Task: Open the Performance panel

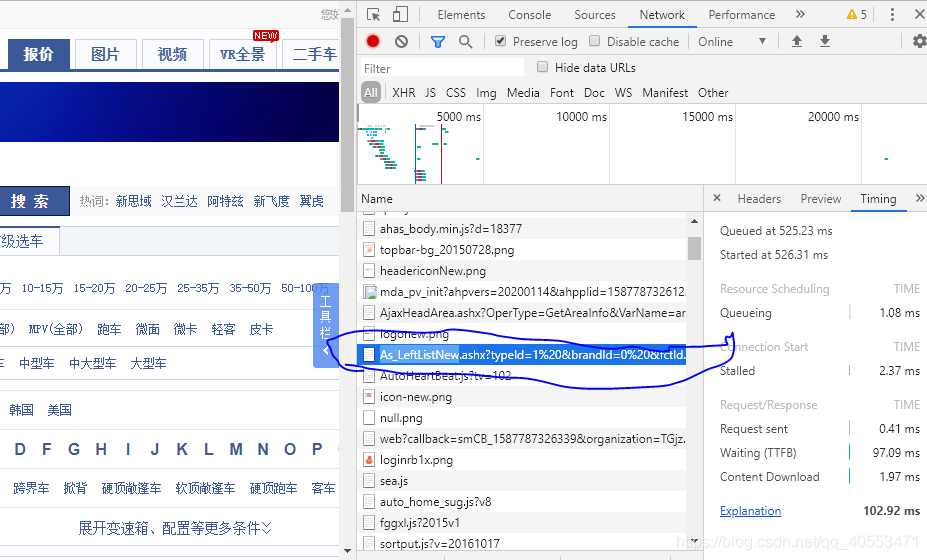Action: click(741, 15)
